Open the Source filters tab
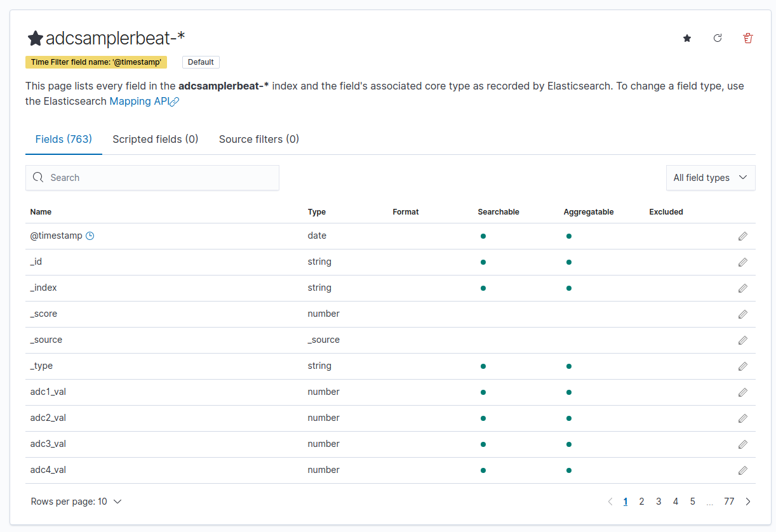The width and height of the screenshot is (776, 532). click(x=258, y=139)
